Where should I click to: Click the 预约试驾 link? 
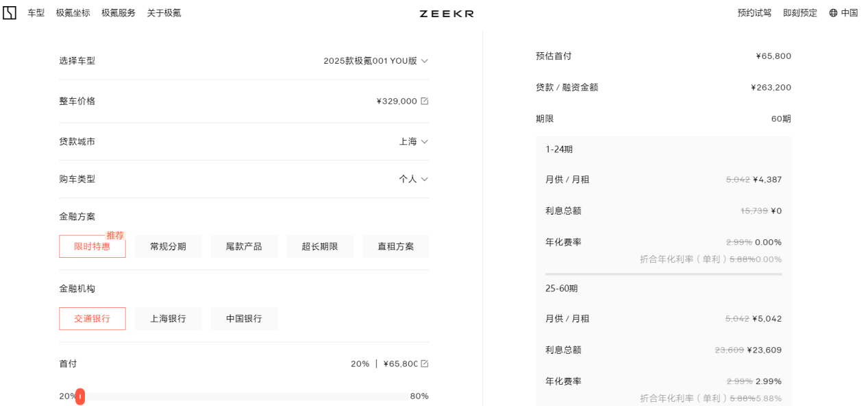(x=754, y=12)
